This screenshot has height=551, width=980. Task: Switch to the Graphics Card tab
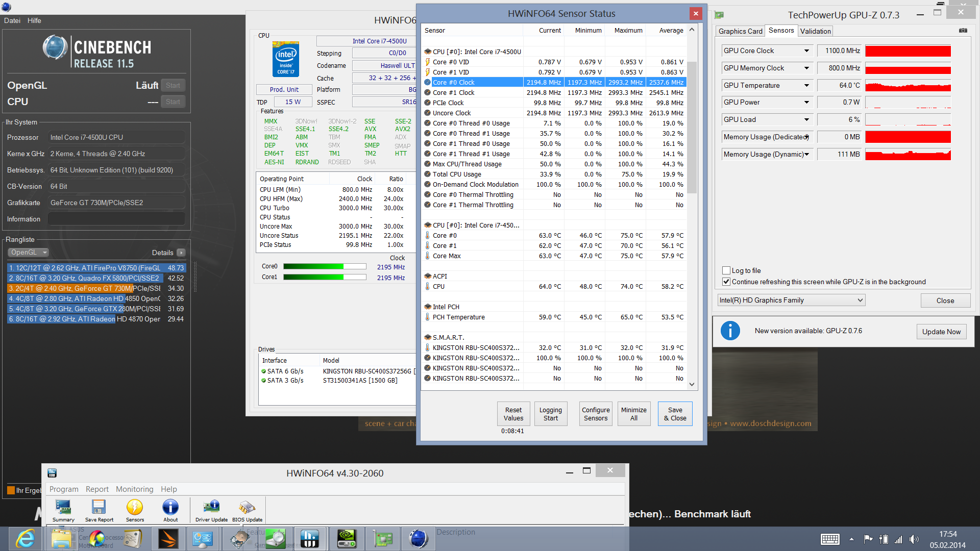[x=740, y=31]
